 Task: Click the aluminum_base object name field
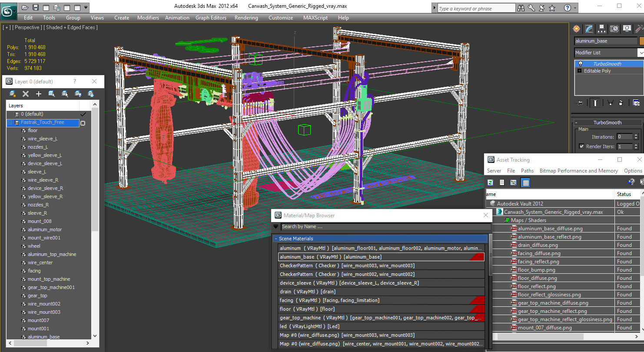point(605,41)
